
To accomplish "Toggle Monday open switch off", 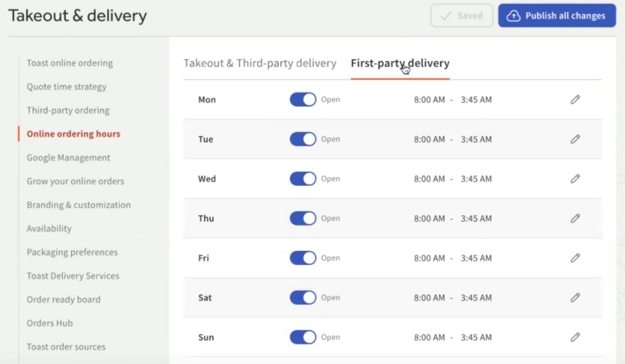I will 303,100.
